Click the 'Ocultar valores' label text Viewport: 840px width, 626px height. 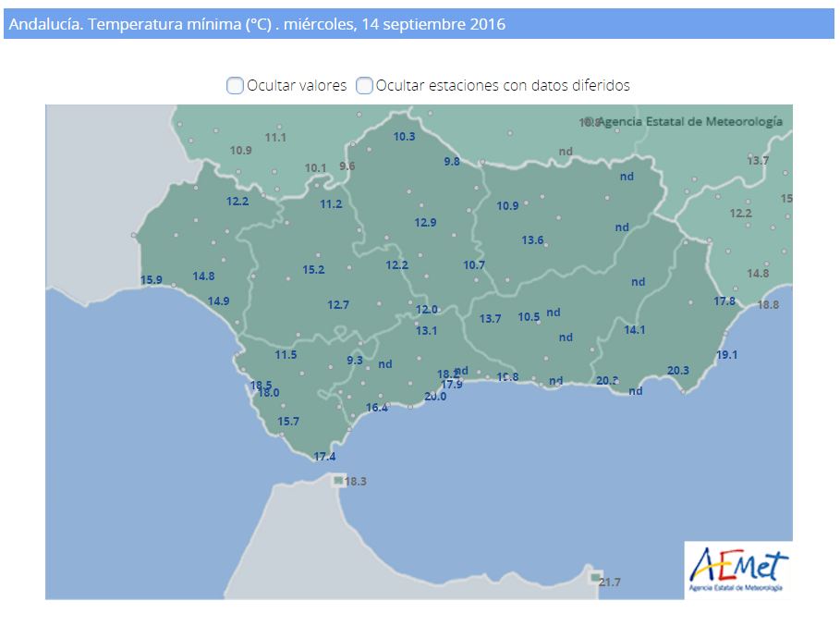297,85
